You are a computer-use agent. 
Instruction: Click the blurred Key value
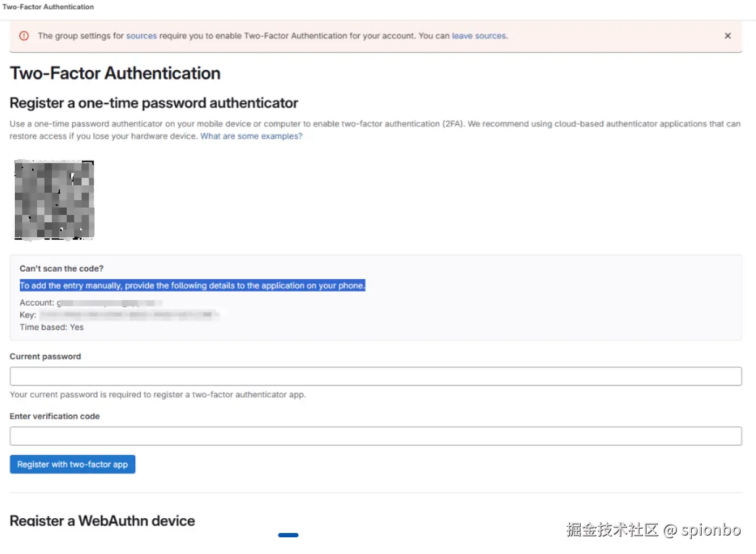129,315
